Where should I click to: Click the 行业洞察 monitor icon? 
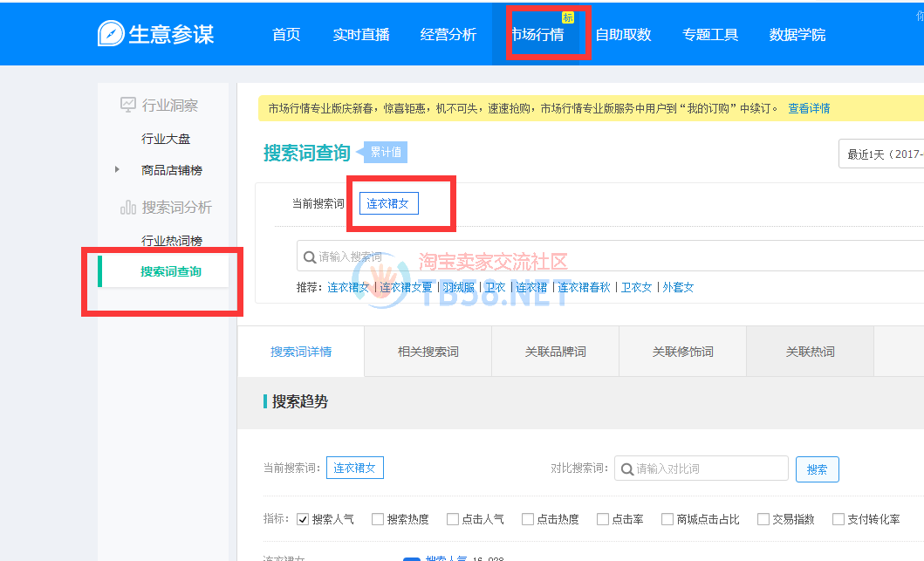pos(128,105)
